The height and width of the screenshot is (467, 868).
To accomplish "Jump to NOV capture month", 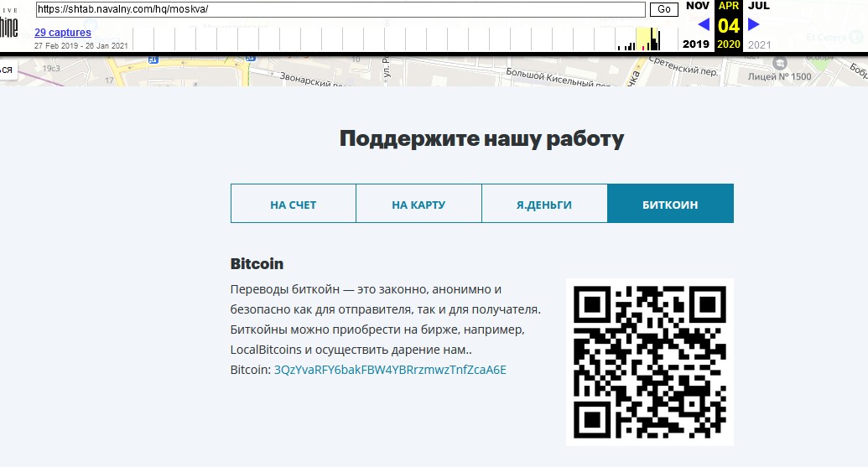I will [x=698, y=6].
